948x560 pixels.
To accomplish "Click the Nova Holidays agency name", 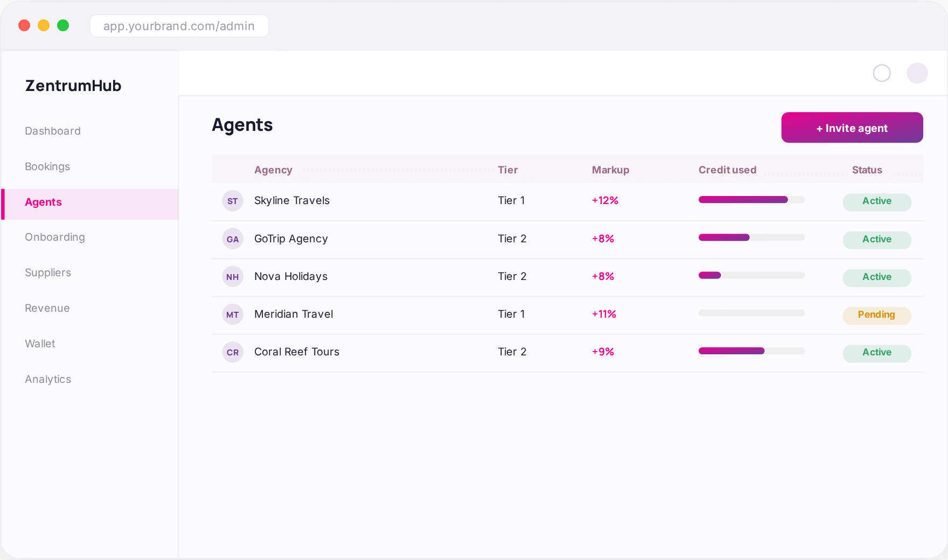I will click(291, 277).
